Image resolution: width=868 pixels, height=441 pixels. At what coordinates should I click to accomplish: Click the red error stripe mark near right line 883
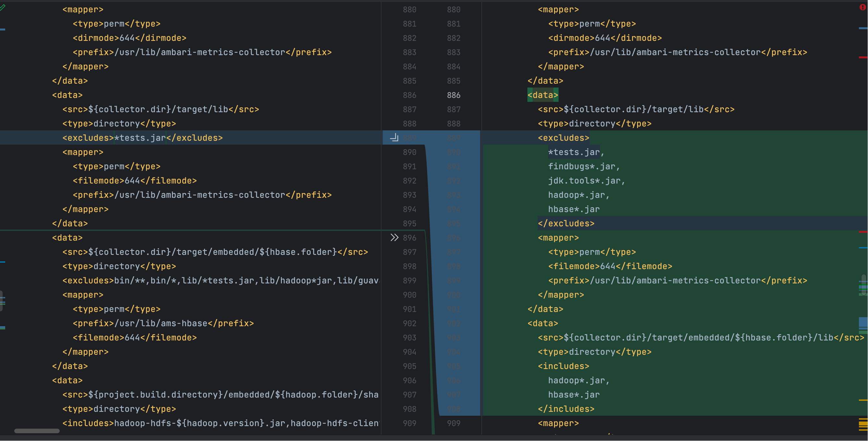(x=863, y=58)
